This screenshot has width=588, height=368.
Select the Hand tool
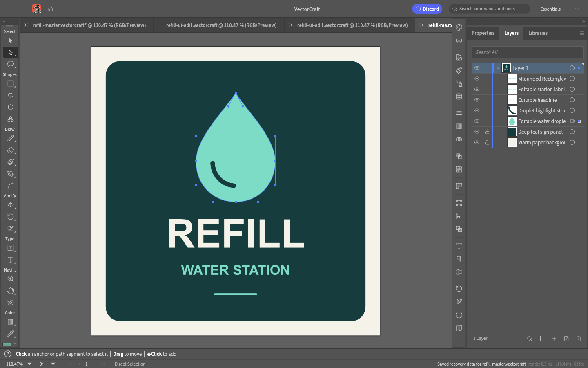tap(11, 291)
